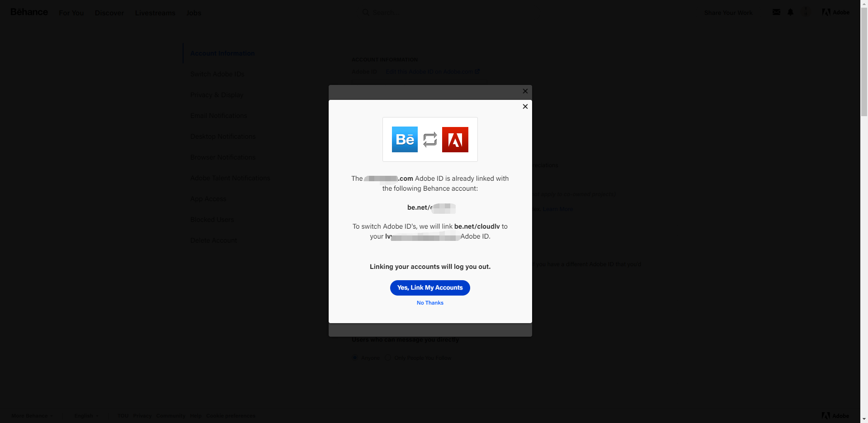Go to Livestreams
The image size is (868, 423).
(155, 13)
